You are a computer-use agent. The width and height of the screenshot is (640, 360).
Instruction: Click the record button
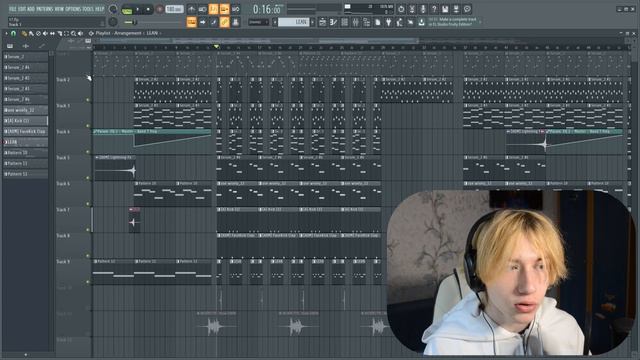tap(160, 9)
